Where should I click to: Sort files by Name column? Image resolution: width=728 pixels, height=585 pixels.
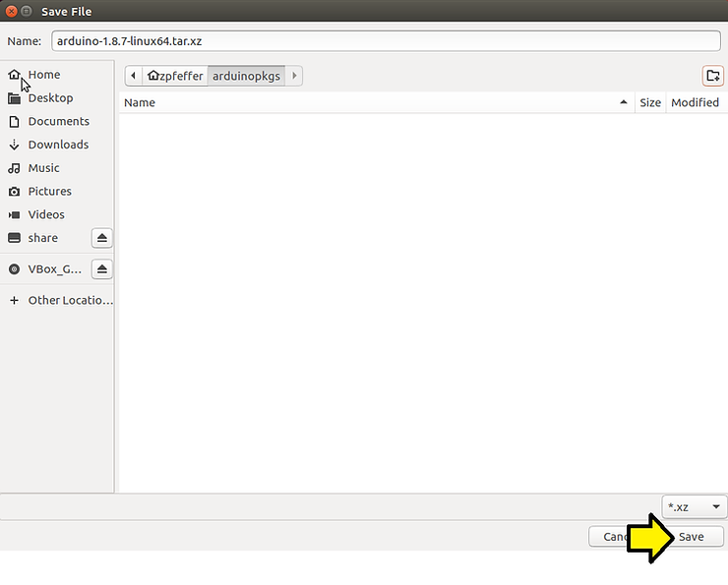click(374, 102)
